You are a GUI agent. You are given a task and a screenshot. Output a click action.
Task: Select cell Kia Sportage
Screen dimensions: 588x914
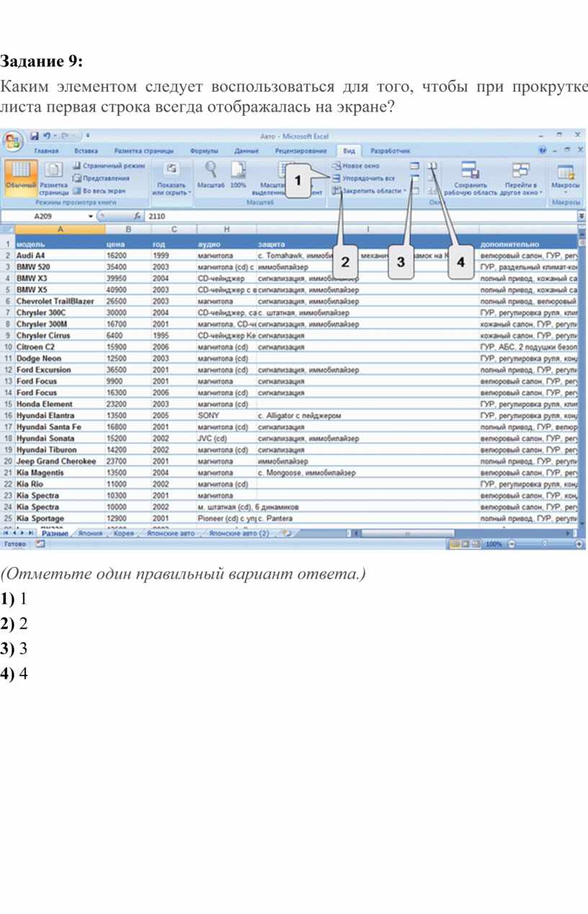click(x=60, y=518)
